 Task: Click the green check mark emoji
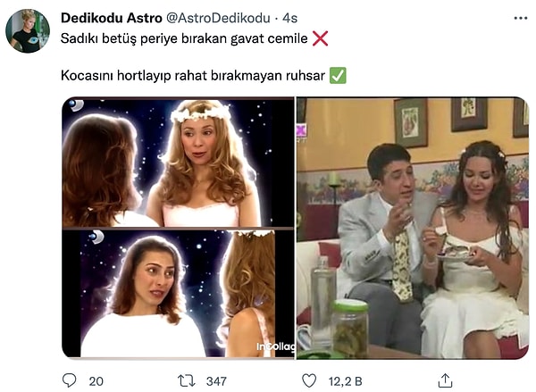[338, 77]
